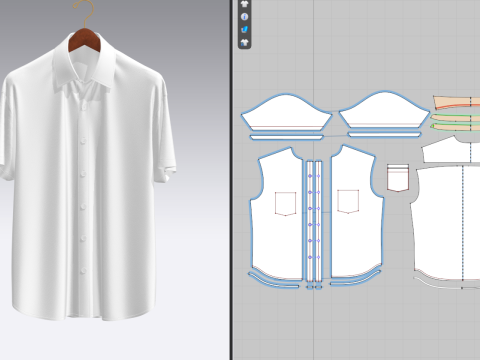The width and height of the screenshot is (480, 360).
Task: Select the left front bodice pattern
Action: 277,213
